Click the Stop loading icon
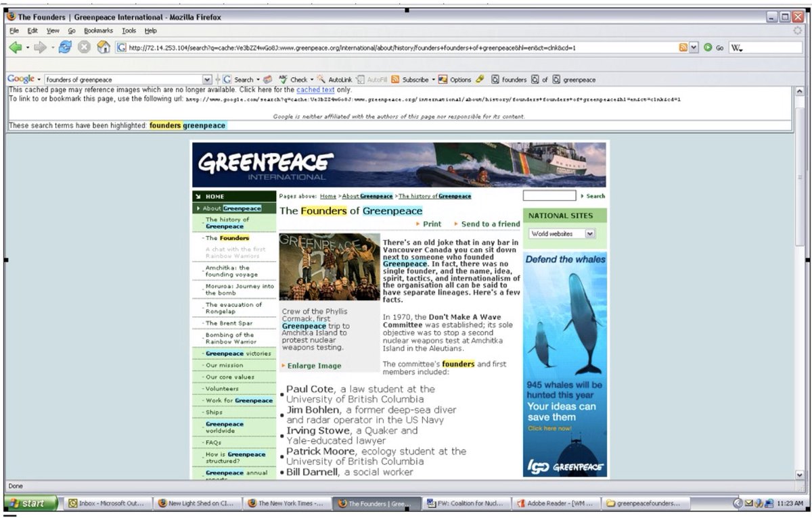The height and width of the screenshot is (518, 812). click(85, 47)
